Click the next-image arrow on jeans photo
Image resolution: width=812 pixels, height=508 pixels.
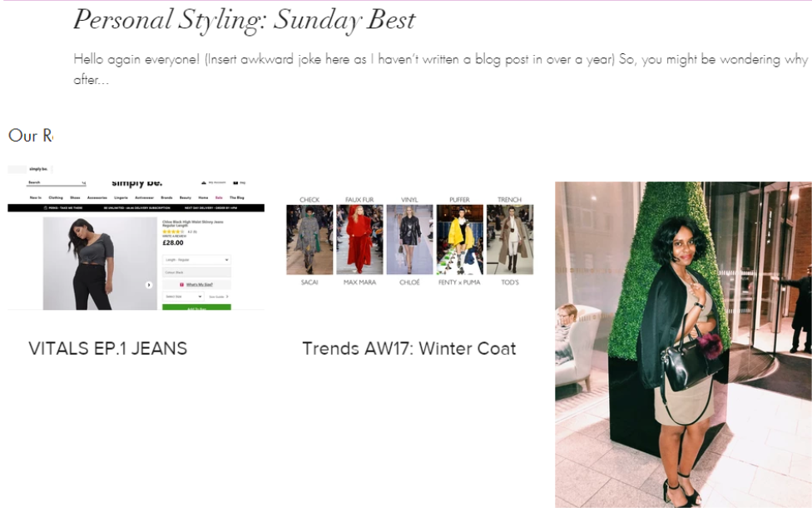point(149,285)
